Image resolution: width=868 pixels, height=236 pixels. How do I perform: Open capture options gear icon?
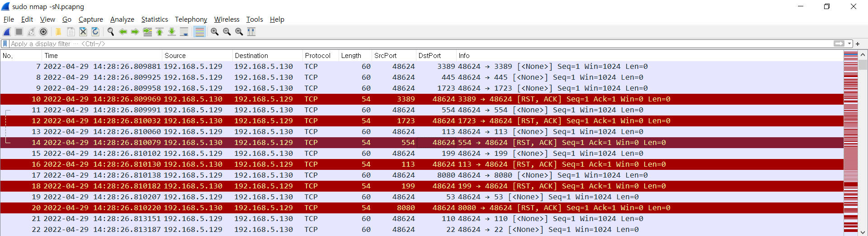pyautogui.click(x=43, y=32)
